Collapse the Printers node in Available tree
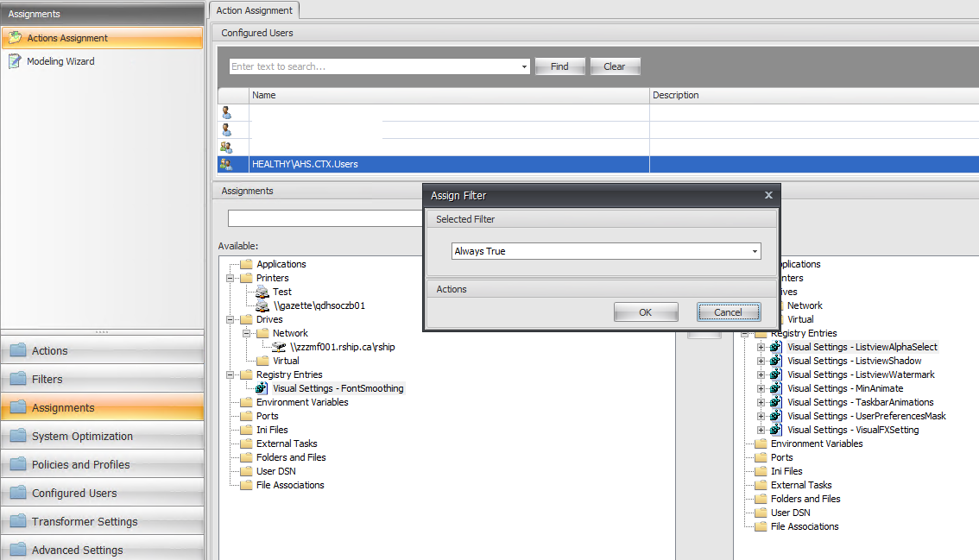979x560 pixels. tap(231, 278)
